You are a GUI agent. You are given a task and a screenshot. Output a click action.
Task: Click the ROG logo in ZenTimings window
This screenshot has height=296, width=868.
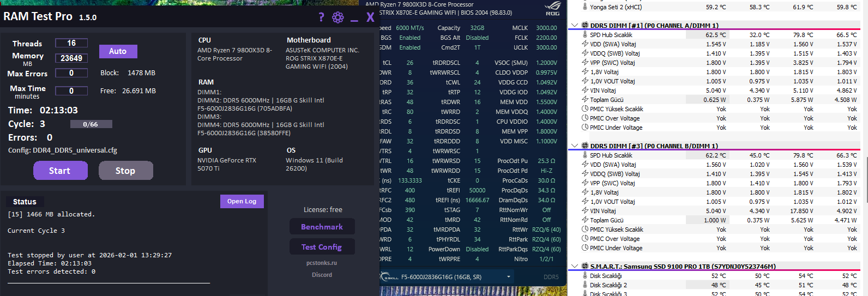(x=552, y=9)
